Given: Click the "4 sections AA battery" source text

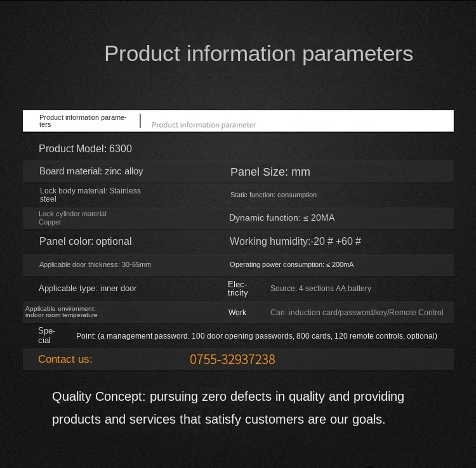Looking at the screenshot, I should pyautogui.click(x=321, y=289).
